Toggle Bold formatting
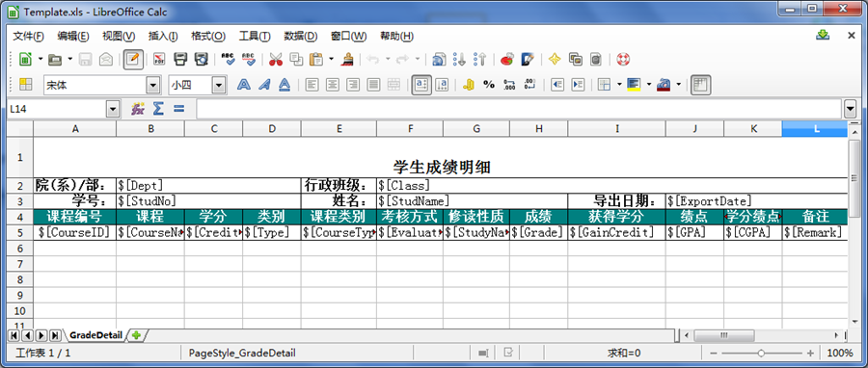Viewport: 868px width, 368px height. tap(244, 85)
